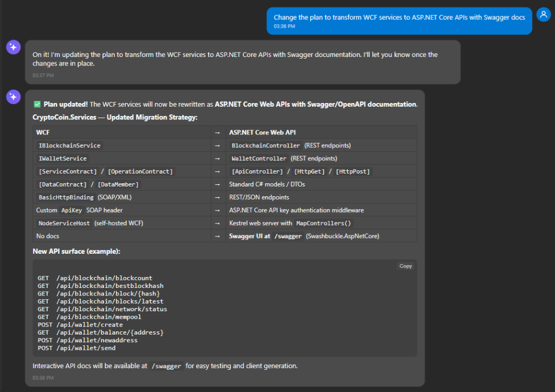Click the ApiKey code label

point(72,210)
